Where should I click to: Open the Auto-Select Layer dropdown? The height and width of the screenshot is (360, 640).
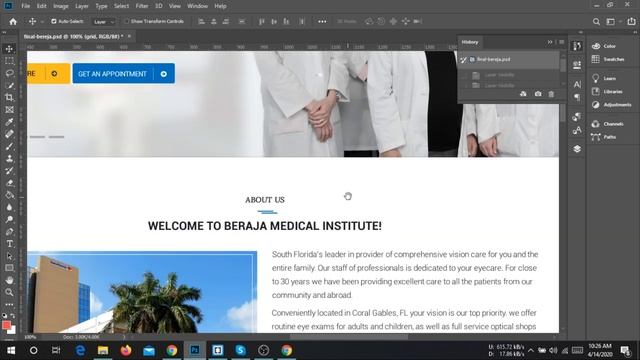tap(104, 22)
